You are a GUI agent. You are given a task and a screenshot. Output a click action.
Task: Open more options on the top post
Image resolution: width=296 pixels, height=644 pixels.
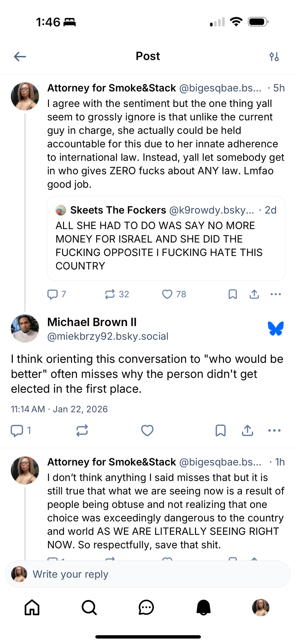click(276, 294)
